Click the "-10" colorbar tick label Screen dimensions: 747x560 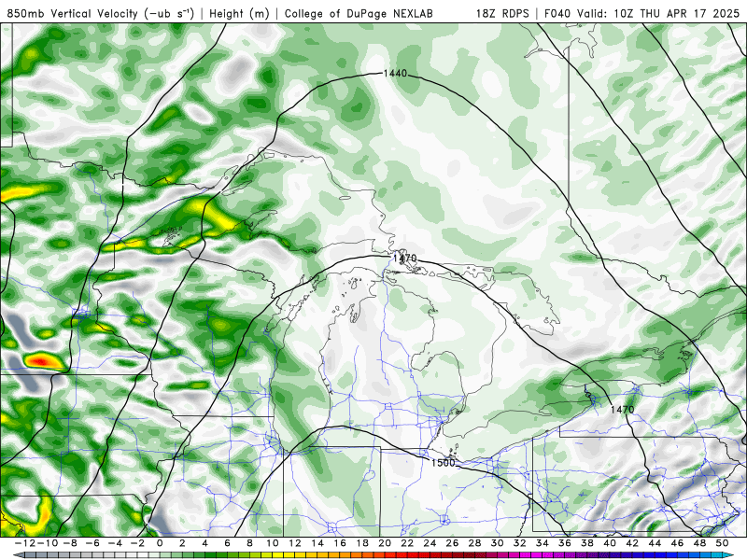tap(48, 543)
